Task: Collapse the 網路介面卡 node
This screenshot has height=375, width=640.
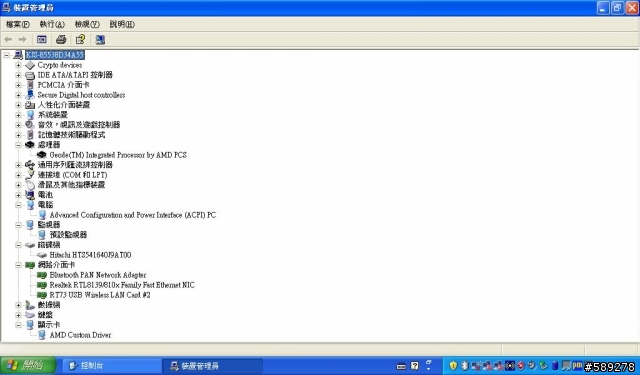Action: click(18, 265)
